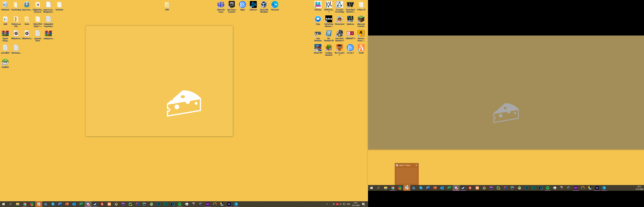Open the Minecraft Launcher shortcut

(361, 19)
